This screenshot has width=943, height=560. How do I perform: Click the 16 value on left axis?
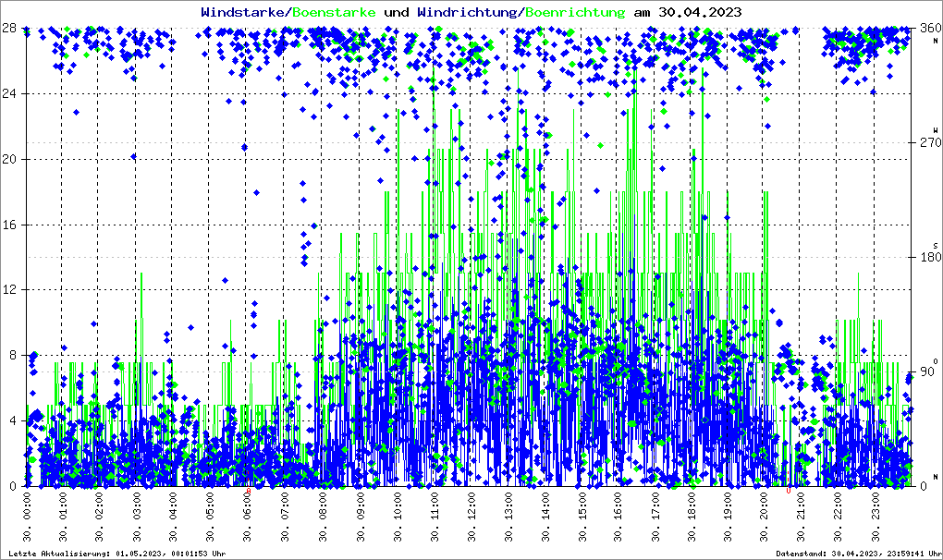coord(13,225)
